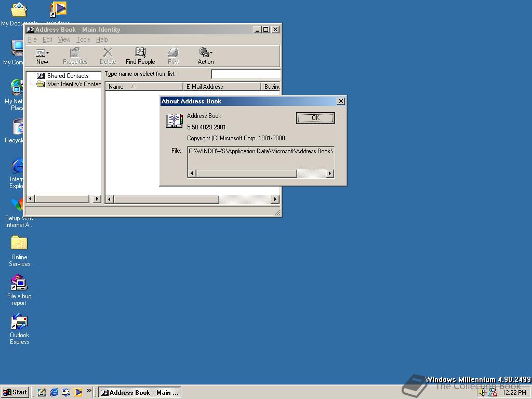Screen dimensions: 532x399
Task: Close the About Address Book dialog
Action: click(x=341, y=101)
